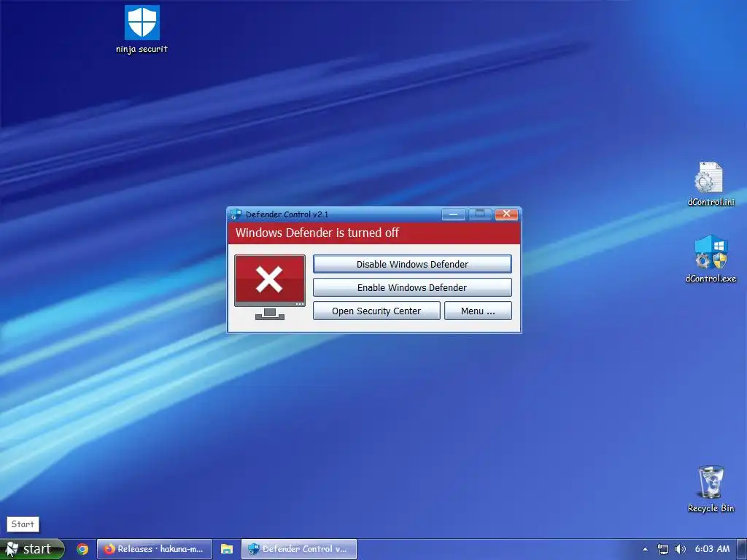Close the Defender Control window
The width and height of the screenshot is (747, 560).
pyautogui.click(x=506, y=214)
